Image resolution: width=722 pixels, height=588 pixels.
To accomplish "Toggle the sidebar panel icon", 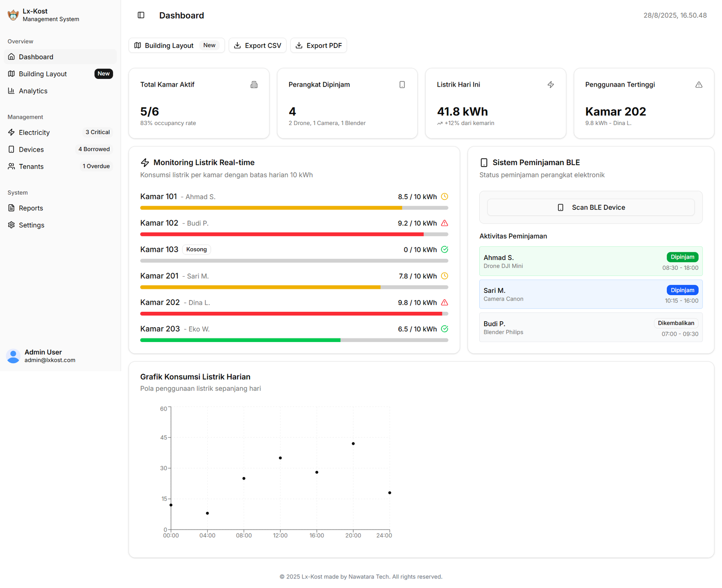I will pyautogui.click(x=141, y=15).
